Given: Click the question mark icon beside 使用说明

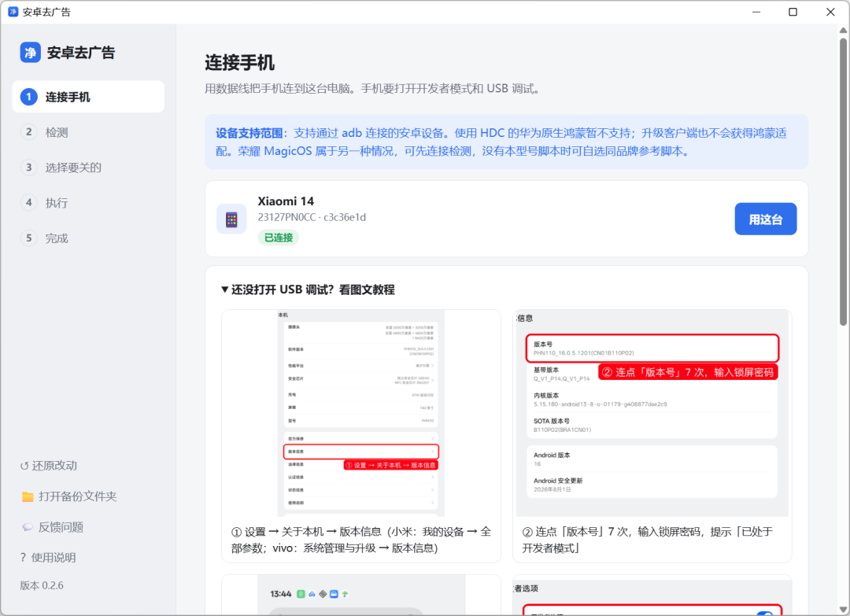Looking at the screenshot, I should 23,558.
